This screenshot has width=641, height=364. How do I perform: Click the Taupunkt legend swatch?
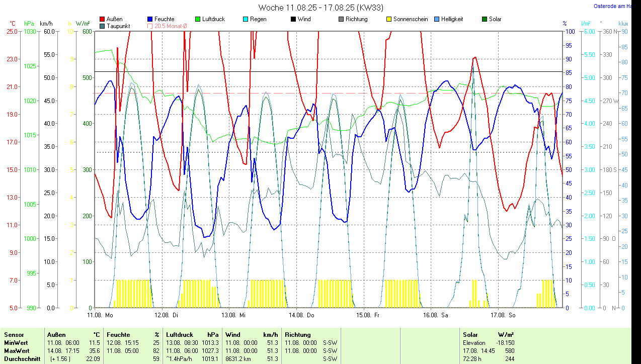103,26
